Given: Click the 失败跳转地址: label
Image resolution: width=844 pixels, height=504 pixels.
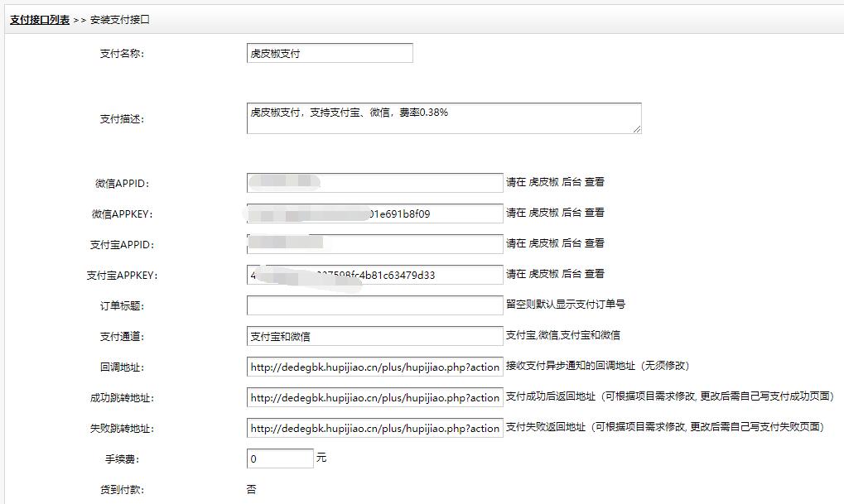Looking at the screenshot, I should tap(123, 429).
